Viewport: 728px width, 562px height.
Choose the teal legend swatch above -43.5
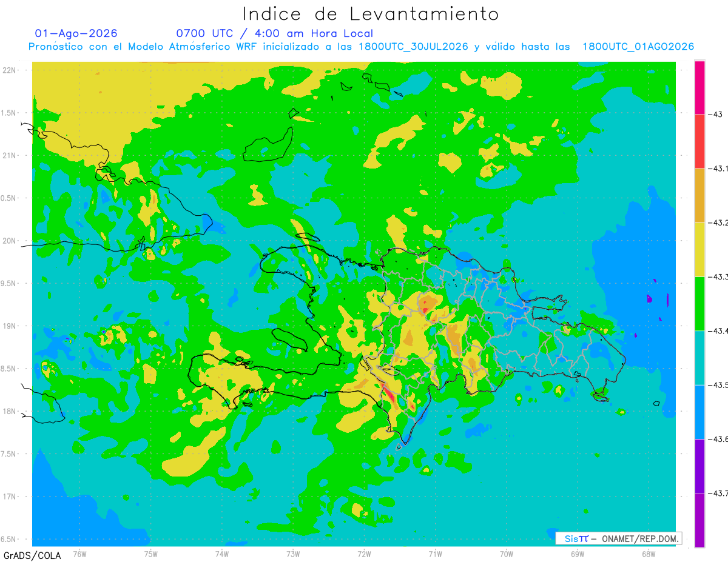point(699,358)
